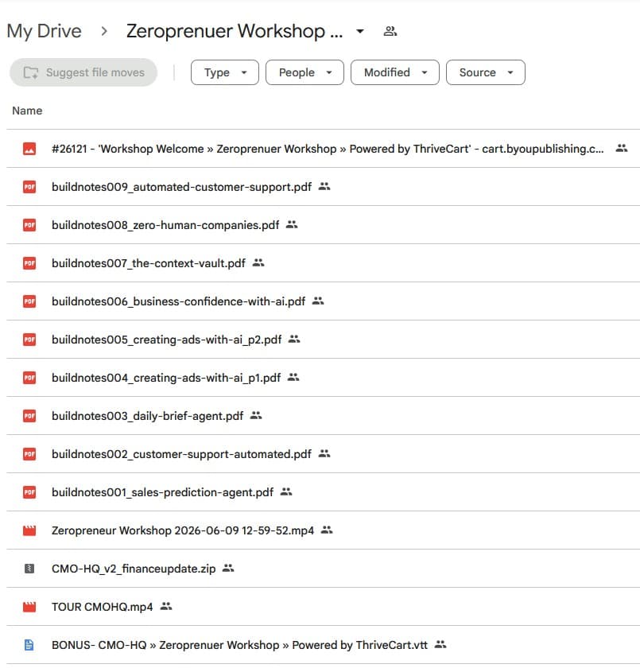Screen dimensions: 640x672
Task: Click the PDF icon for buildnotes005_creating-ads-with-ai_p2.pdf
Action: [x=29, y=340]
